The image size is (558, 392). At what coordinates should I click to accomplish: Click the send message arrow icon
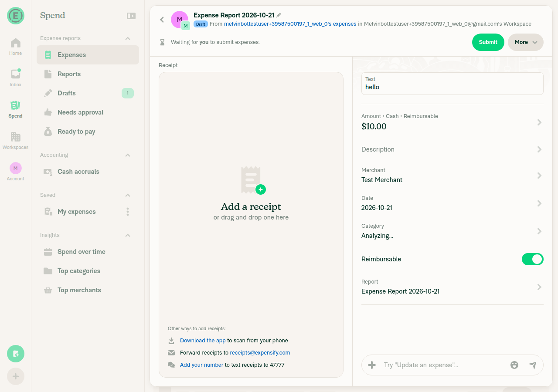pyautogui.click(x=532, y=365)
